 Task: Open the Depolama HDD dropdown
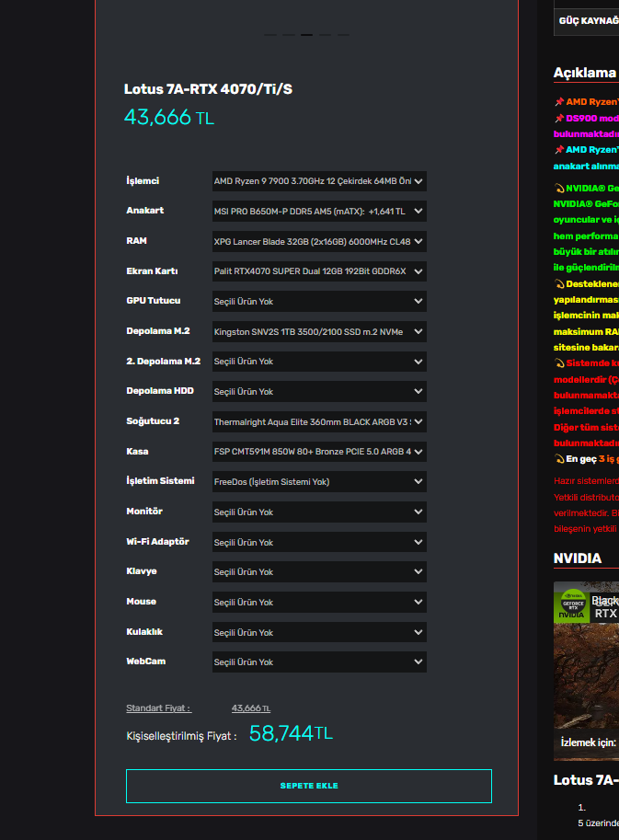(319, 392)
